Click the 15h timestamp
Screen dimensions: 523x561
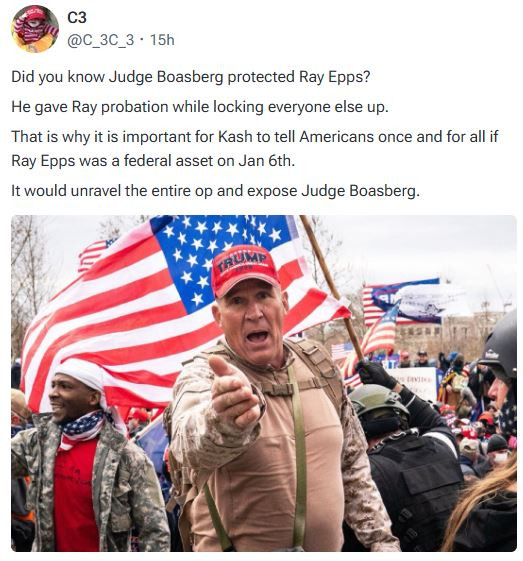pos(162,40)
